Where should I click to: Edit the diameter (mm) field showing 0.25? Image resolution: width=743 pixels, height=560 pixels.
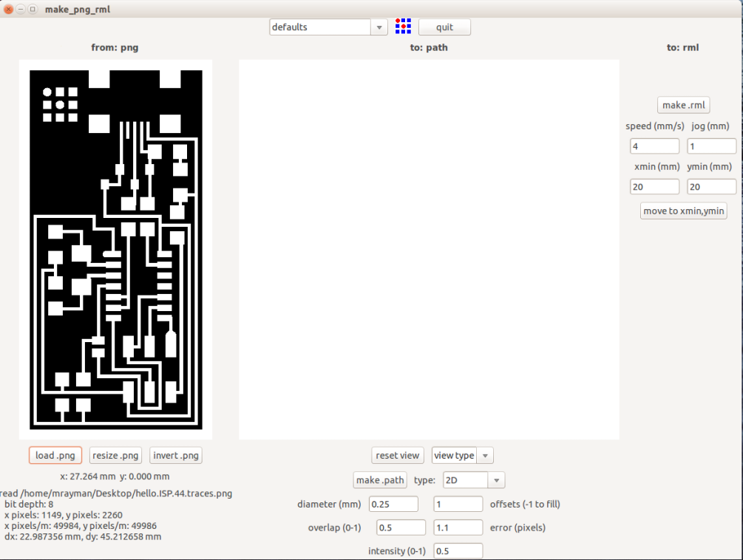pyautogui.click(x=393, y=504)
